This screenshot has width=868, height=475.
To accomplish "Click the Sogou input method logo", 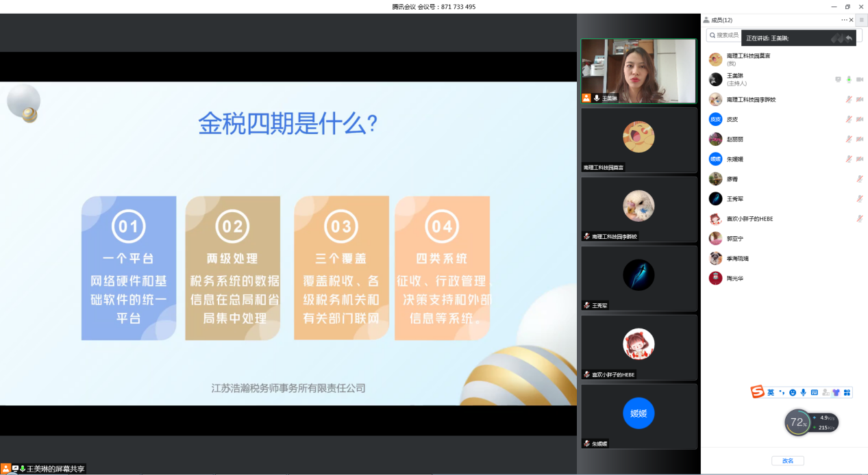I will point(757,392).
